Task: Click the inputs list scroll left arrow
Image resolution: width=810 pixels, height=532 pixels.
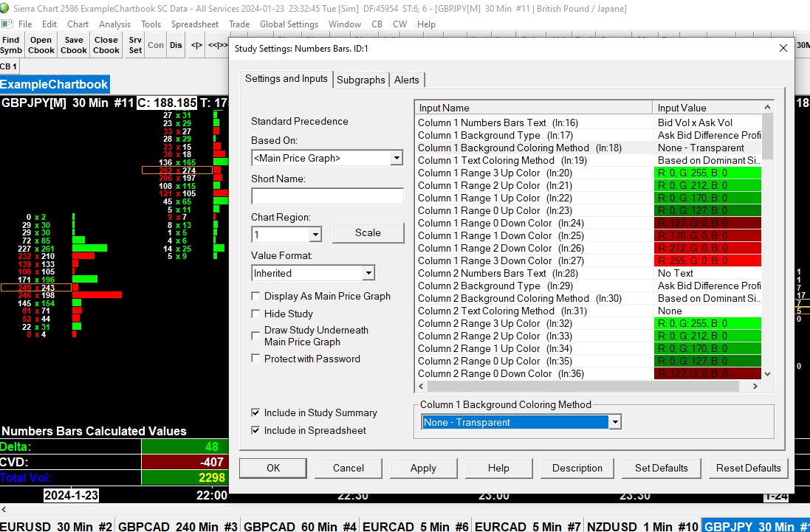Action: (x=421, y=386)
